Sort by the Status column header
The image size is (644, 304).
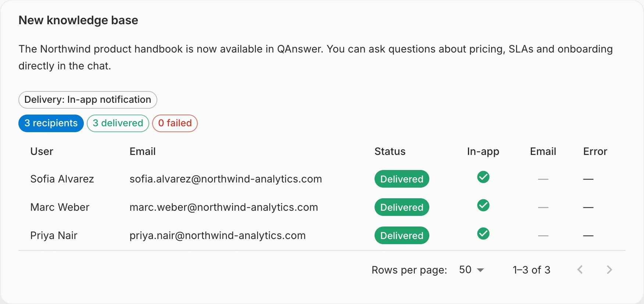point(390,151)
